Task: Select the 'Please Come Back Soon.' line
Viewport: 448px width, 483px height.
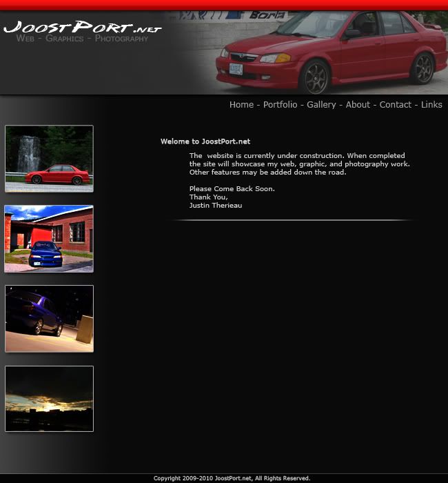Action: [232, 189]
